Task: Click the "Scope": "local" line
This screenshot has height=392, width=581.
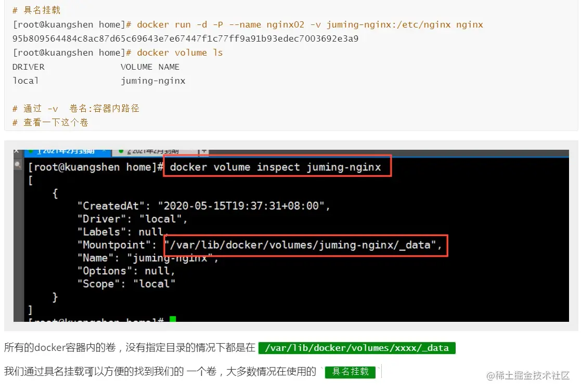Action: tap(126, 284)
